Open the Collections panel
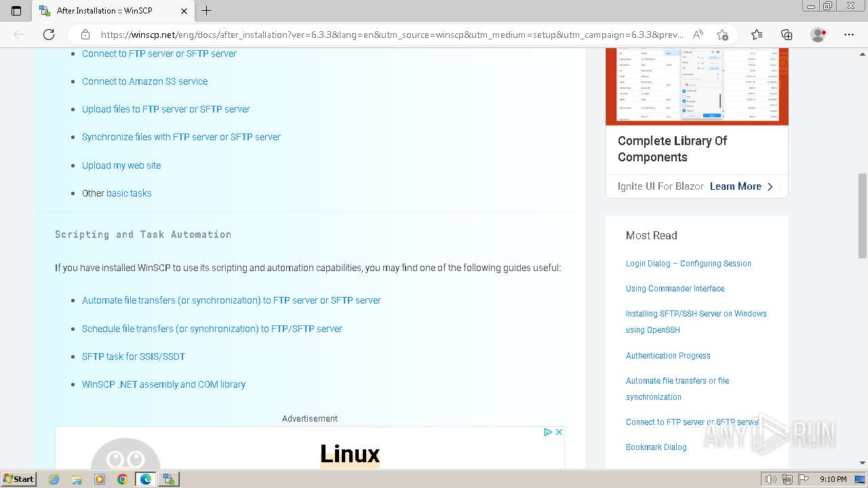 787,35
